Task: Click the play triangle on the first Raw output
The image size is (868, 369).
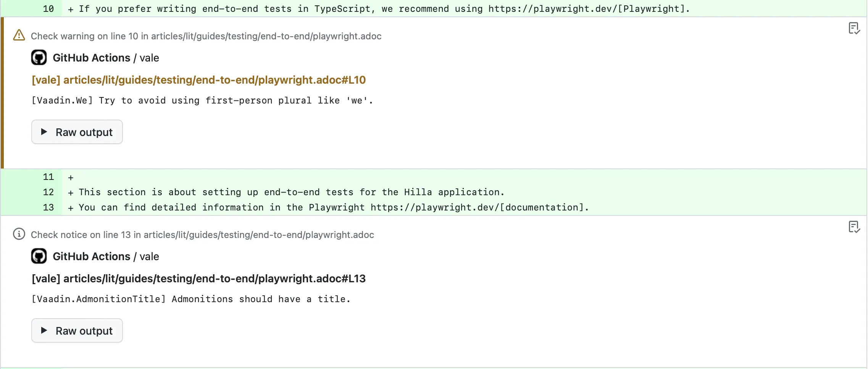Action: 44,131
